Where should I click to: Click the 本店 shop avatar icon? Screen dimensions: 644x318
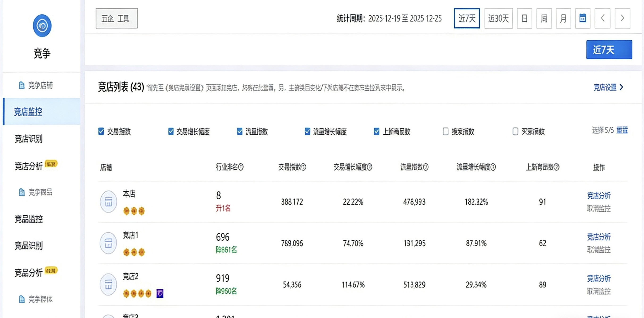tap(108, 202)
